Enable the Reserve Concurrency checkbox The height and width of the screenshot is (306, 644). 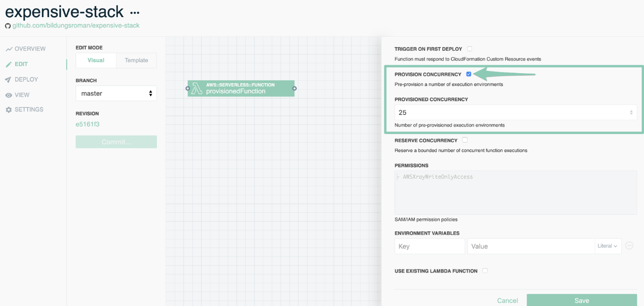pyautogui.click(x=465, y=140)
